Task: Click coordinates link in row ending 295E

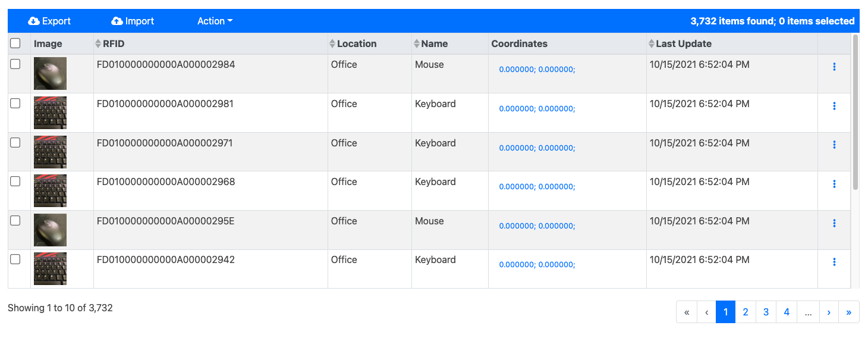Action: [x=537, y=226]
